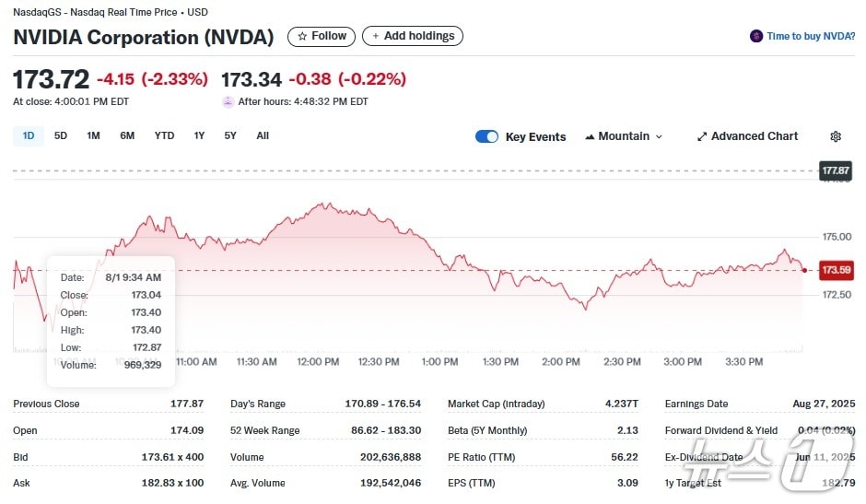866x504 pixels.
Task: Click the after hours moon icon
Action: (x=228, y=101)
